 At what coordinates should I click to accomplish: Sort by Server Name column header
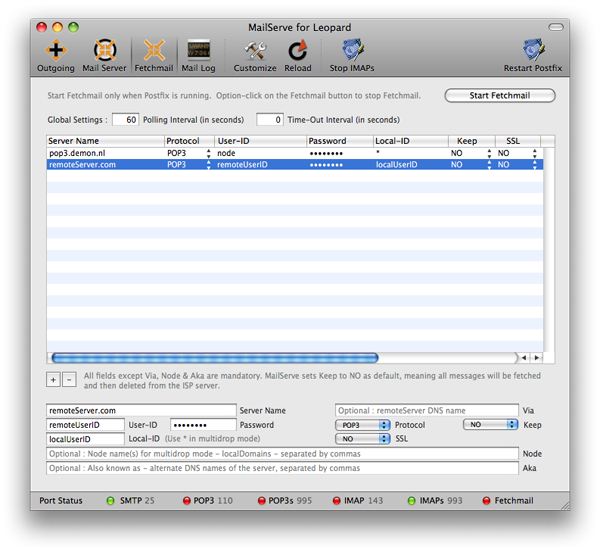(104, 141)
